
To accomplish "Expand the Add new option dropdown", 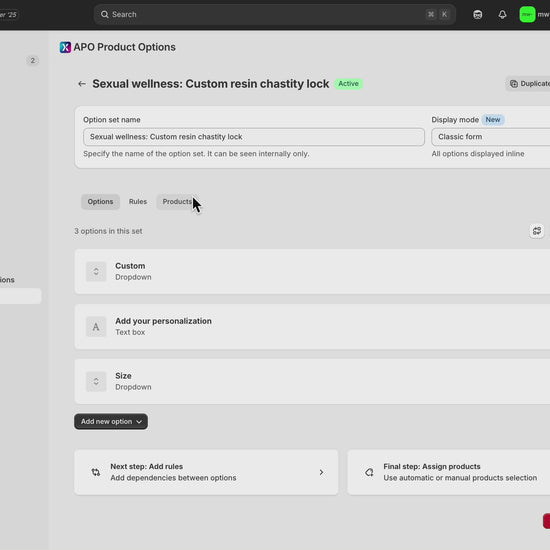I will coord(111,421).
